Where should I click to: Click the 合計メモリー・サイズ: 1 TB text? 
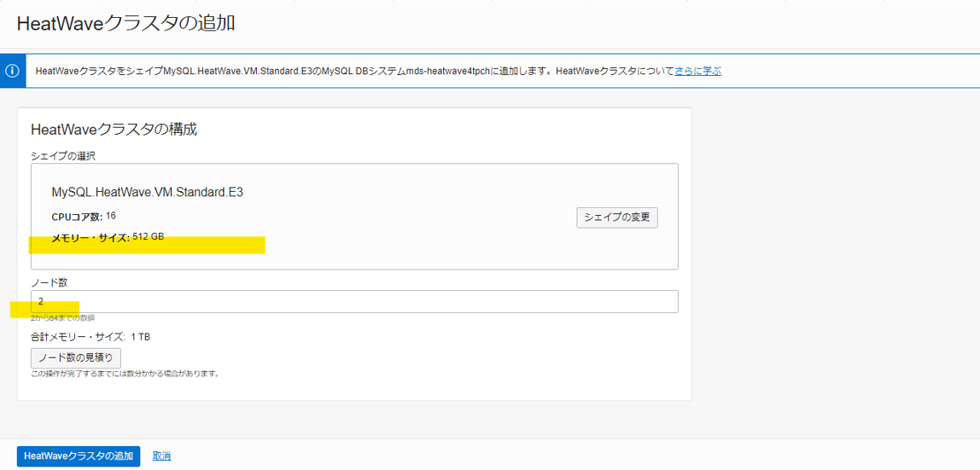(x=90, y=337)
